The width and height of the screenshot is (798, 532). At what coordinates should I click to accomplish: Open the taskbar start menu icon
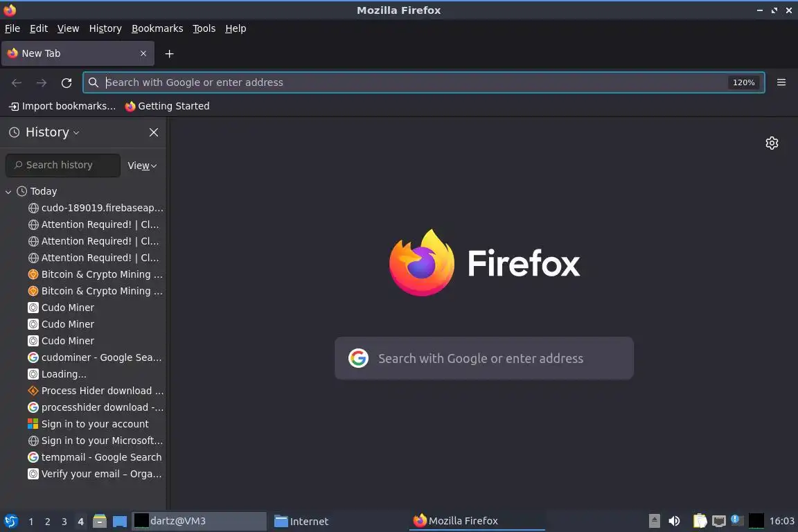click(11, 521)
